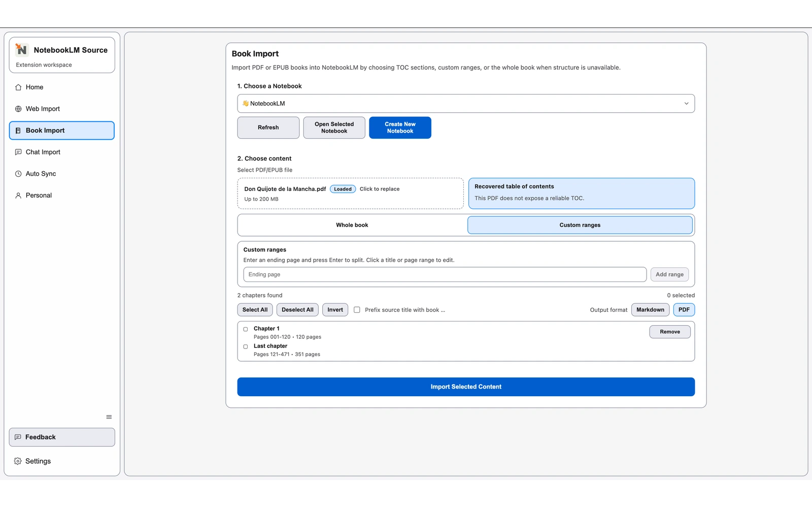The width and height of the screenshot is (812, 508).
Task: Collapse the sidebar with hamburger icon
Action: (109, 416)
